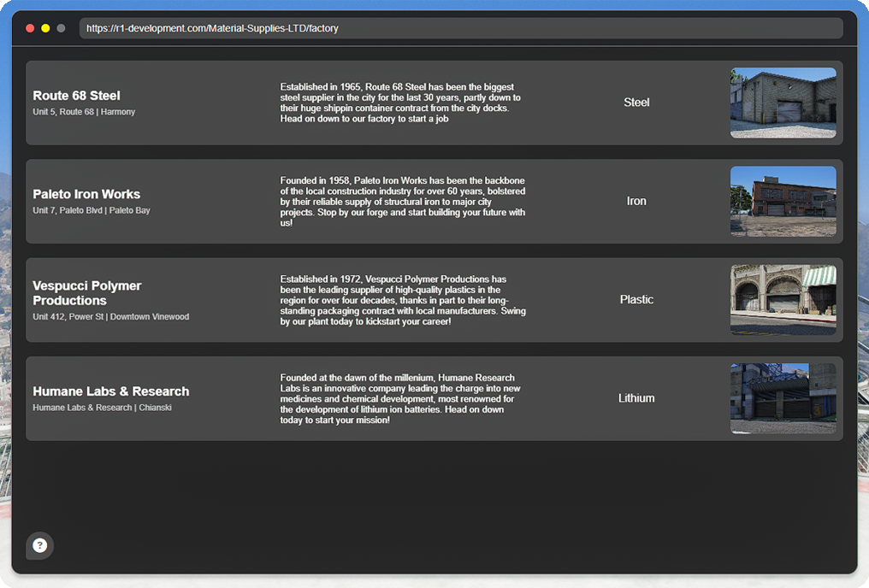This screenshot has height=588, width=869.
Task: Click the 'Founded in 1958' Paleto description
Action: click(403, 202)
